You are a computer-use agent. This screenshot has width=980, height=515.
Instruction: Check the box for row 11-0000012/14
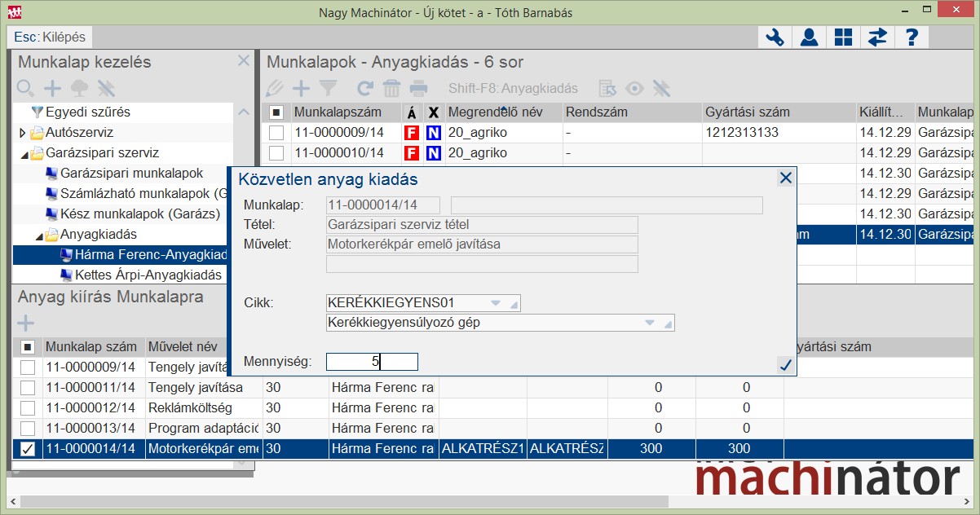(x=28, y=408)
